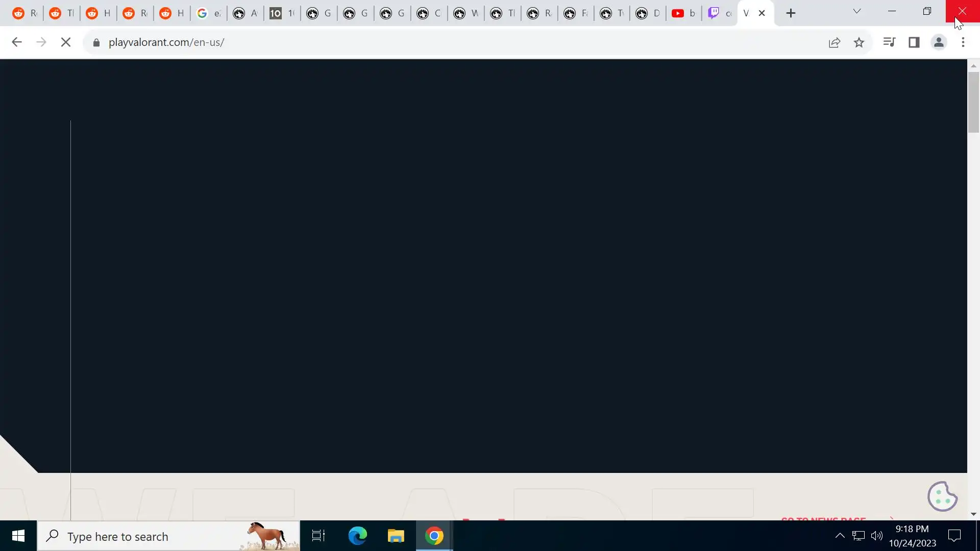Stop loading the page

[66, 42]
